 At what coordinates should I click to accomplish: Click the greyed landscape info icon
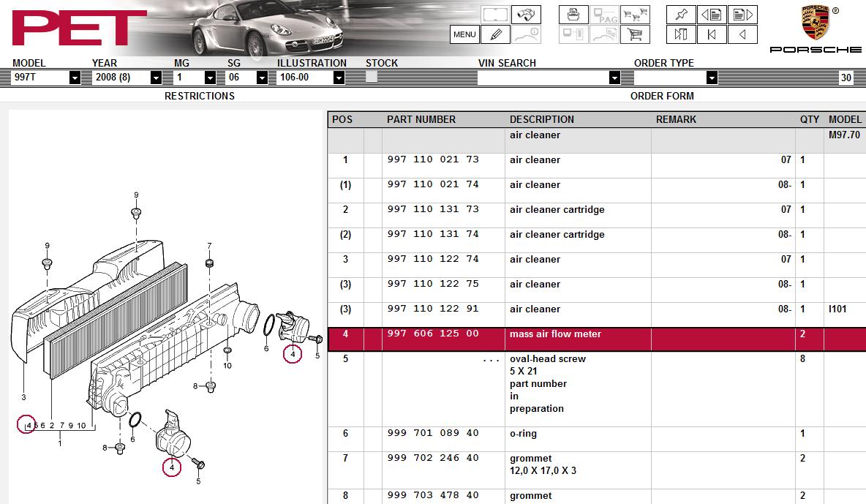coord(526,34)
